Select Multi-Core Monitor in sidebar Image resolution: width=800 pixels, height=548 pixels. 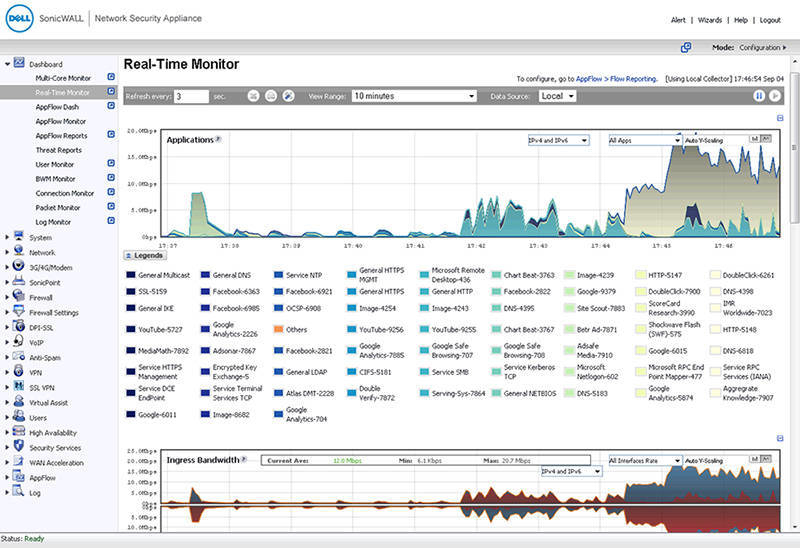coord(63,78)
